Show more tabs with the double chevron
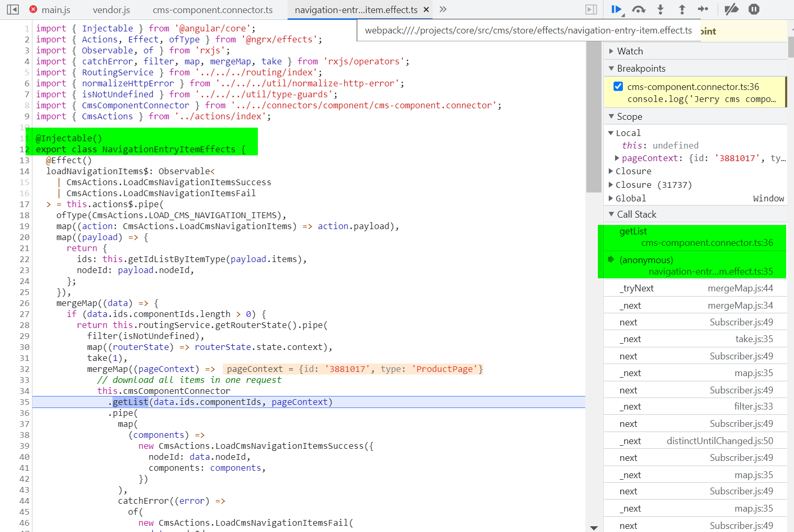 pyautogui.click(x=443, y=9)
